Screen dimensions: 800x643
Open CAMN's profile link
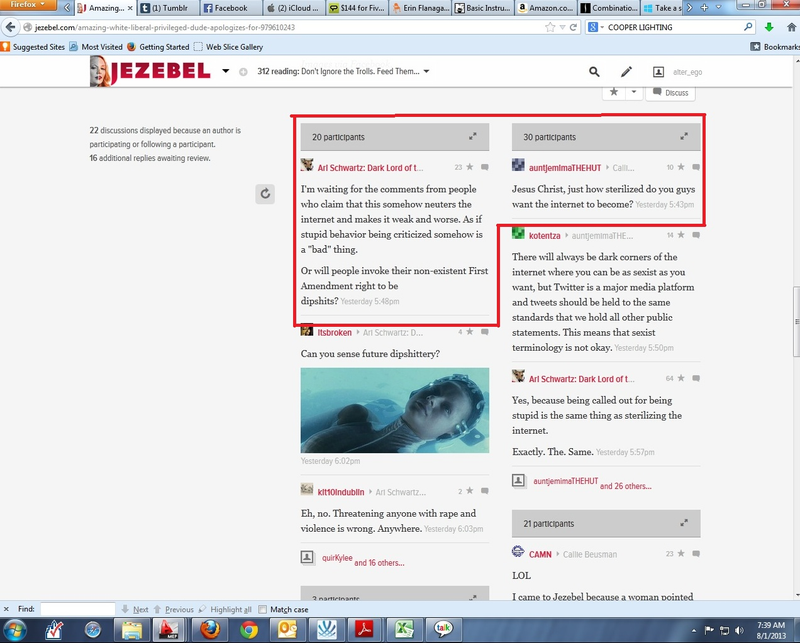(x=540, y=554)
